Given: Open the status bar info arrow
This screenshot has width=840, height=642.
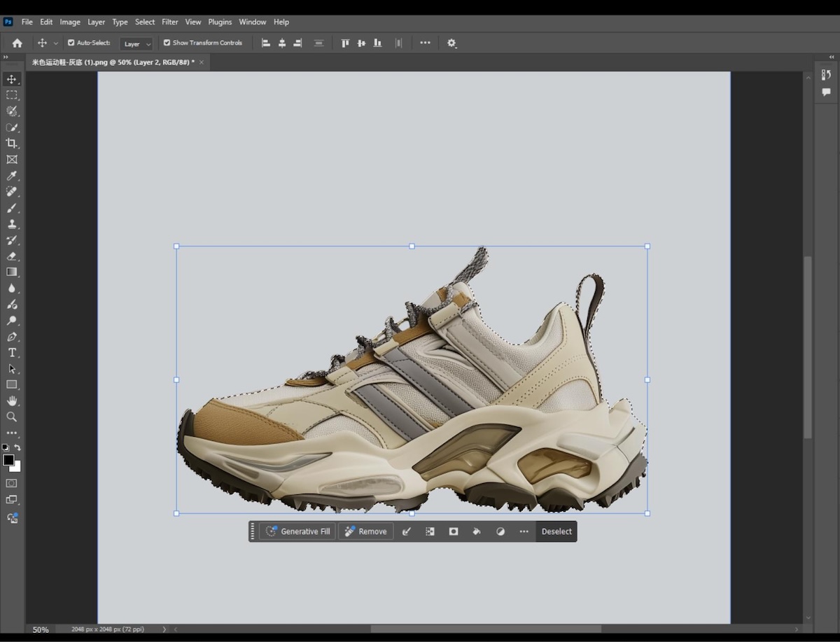Looking at the screenshot, I should (x=164, y=629).
